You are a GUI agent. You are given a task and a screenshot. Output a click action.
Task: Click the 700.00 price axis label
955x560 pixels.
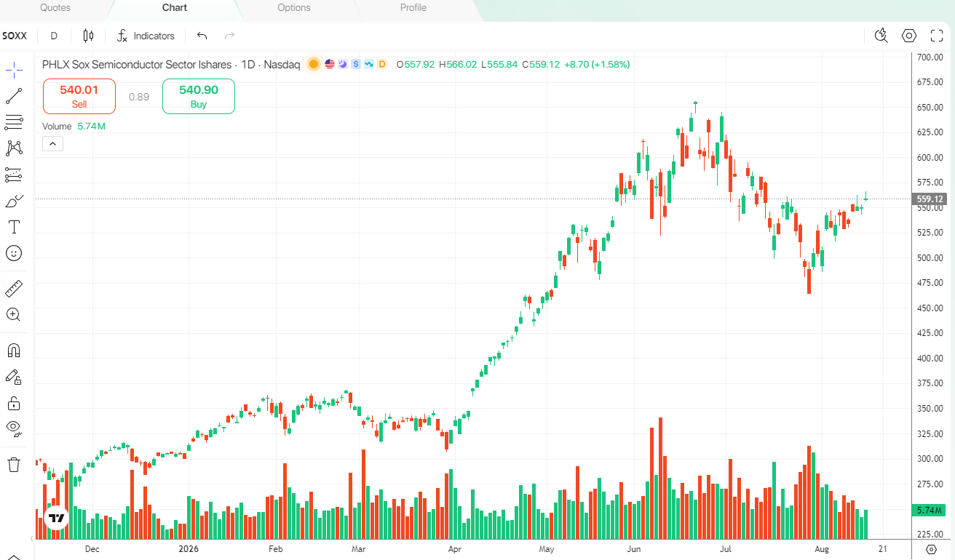(930, 57)
